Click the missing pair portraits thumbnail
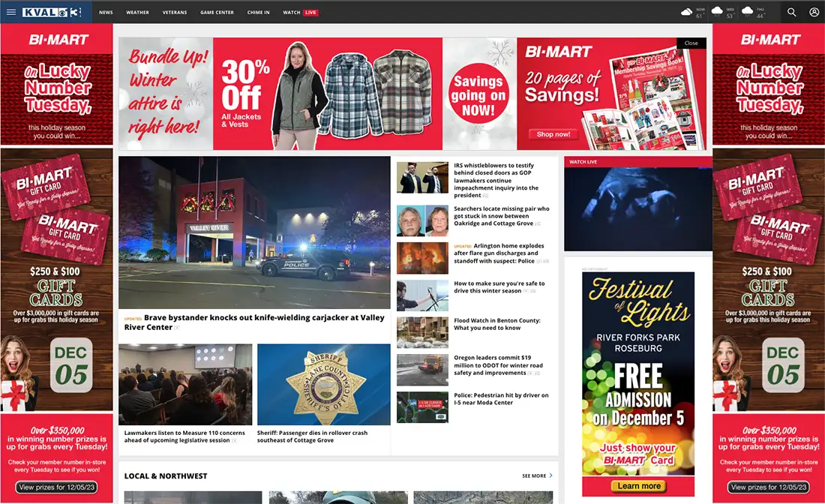 point(422,221)
